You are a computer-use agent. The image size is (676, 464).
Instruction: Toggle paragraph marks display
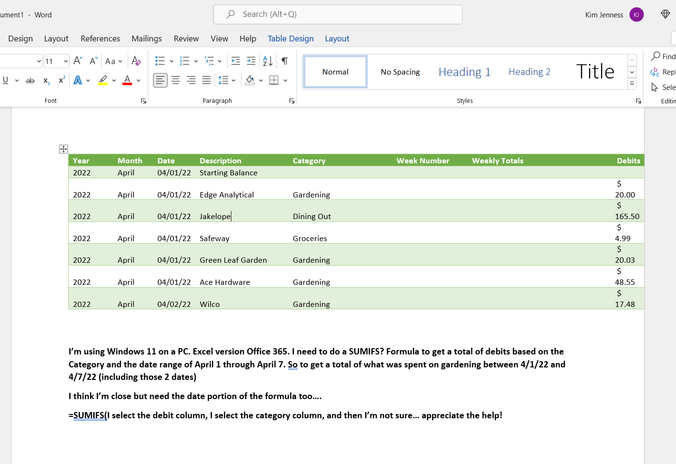point(285,61)
